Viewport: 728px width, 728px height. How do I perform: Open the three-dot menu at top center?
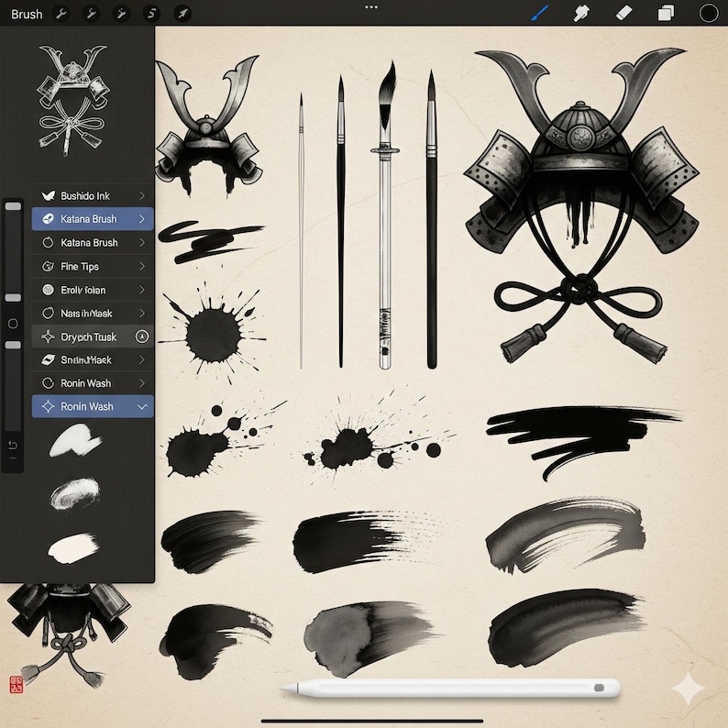click(371, 7)
